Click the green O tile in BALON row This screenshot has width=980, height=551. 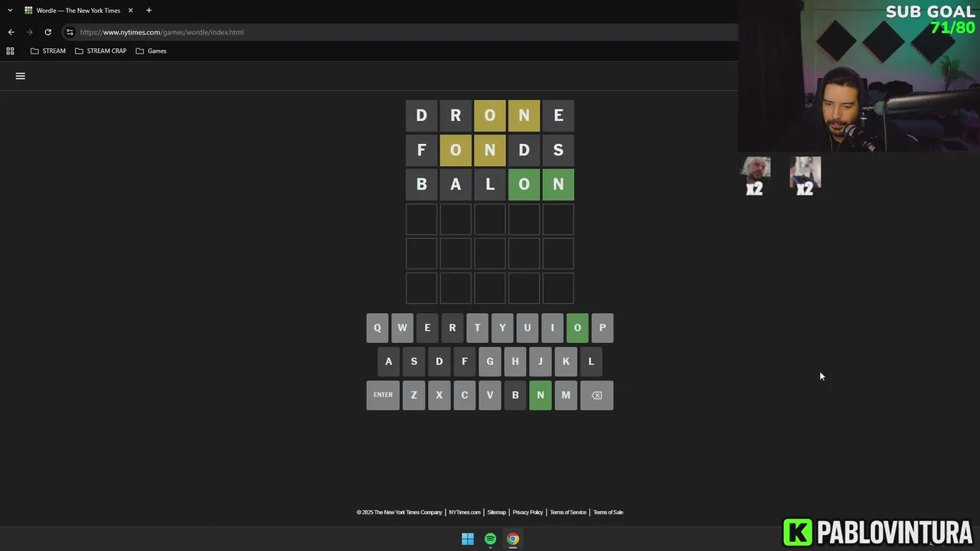524,184
